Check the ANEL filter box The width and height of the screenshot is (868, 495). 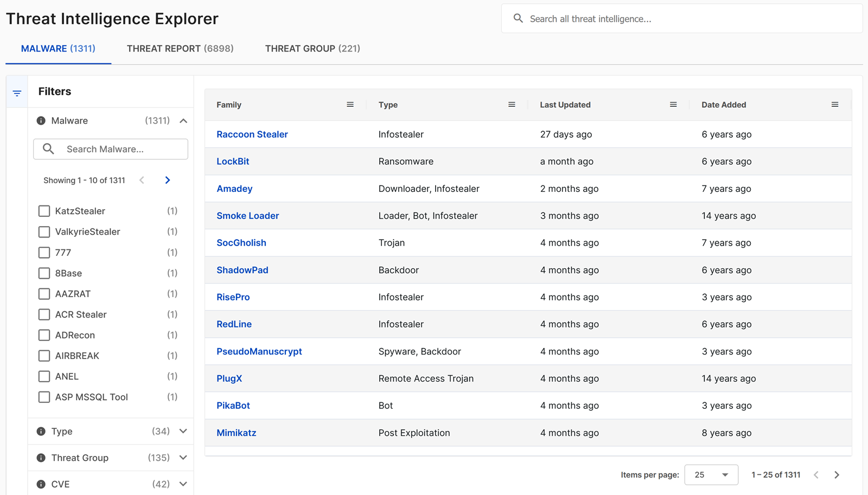(x=44, y=376)
